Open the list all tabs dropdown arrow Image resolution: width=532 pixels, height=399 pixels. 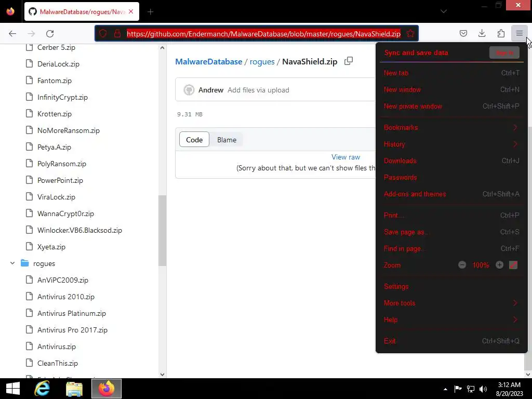pyautogui.click(x=444, y=11)
